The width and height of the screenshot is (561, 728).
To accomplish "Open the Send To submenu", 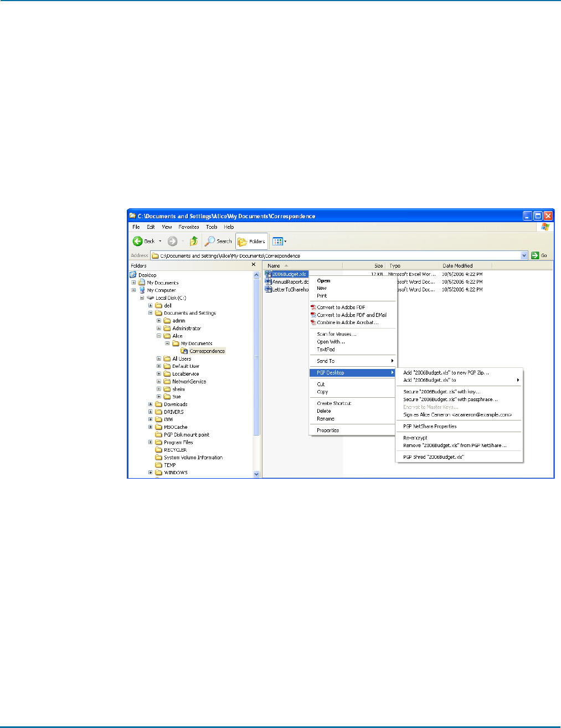I will (x=353, y=361).
